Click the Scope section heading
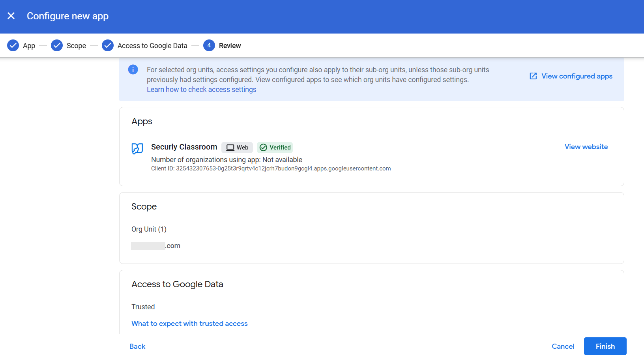The height and width of the screenshot is (361, 644). [144, 207]
